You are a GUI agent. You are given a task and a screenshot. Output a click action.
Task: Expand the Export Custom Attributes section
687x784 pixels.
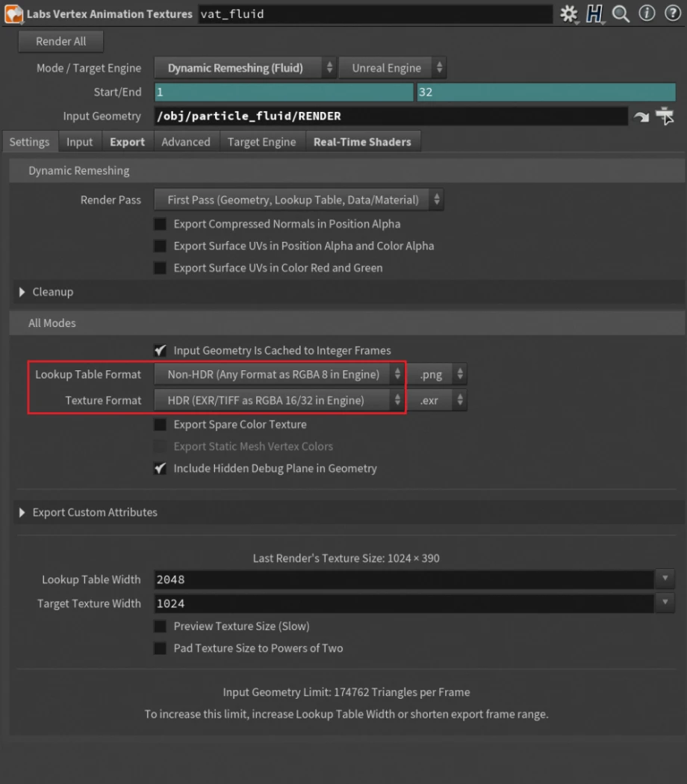(22, 512)
